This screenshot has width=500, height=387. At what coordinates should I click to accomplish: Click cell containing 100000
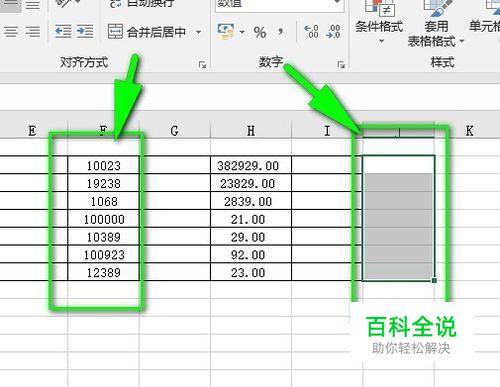103,219
